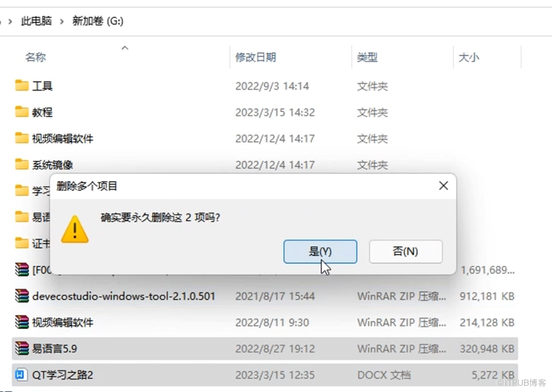Select the folder icon of the 易语 row
Screen dimensions: 552x392
22,217
